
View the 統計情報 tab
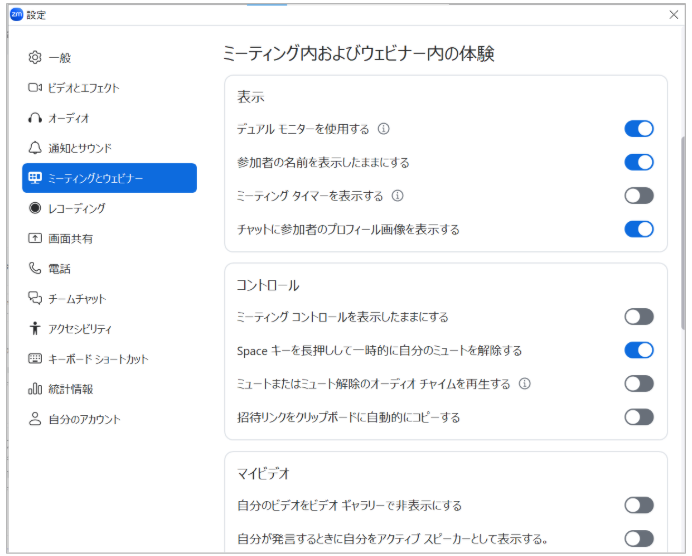pos(109,389)
